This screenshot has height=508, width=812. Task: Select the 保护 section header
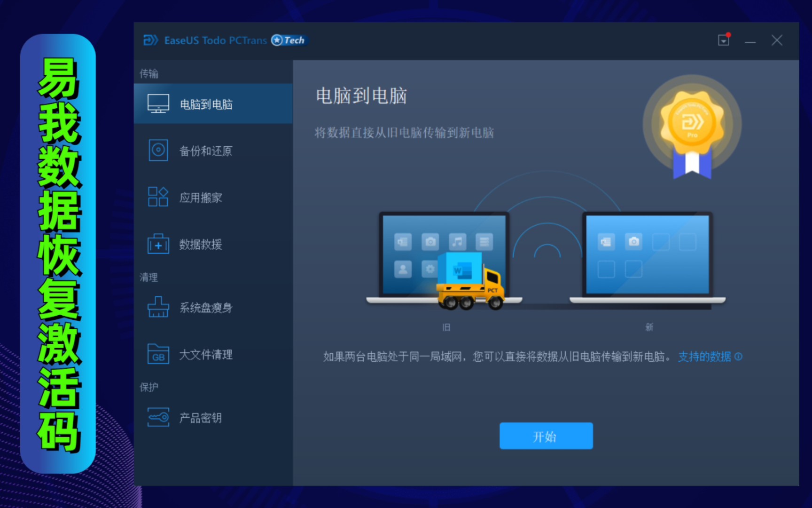coord(148,387)
